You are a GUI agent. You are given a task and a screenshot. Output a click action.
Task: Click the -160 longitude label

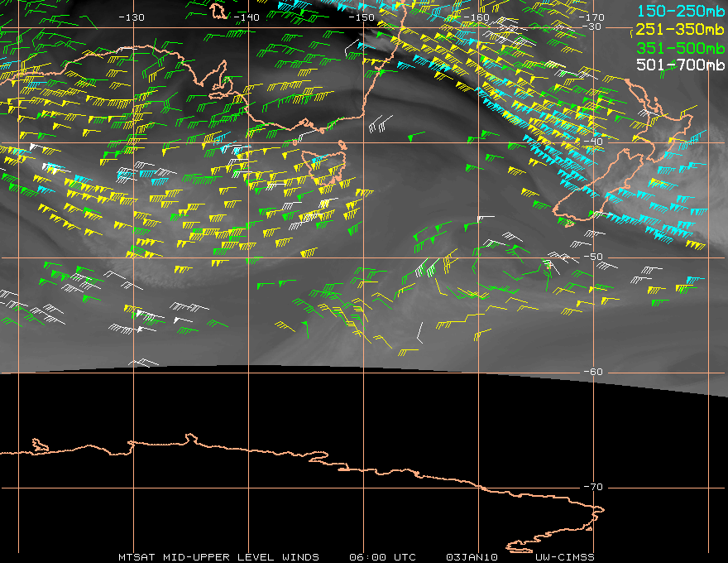pyautogui.click(x=477, y=17)
